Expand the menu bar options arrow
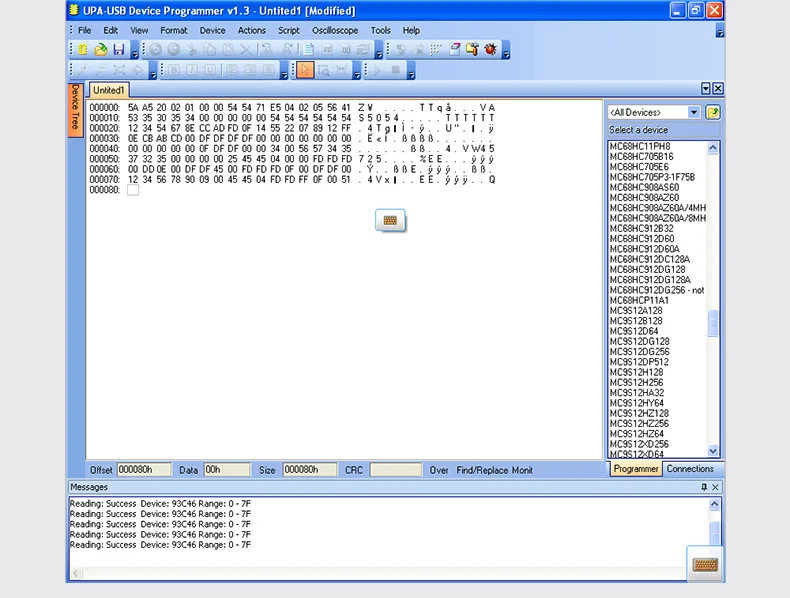The width and height of the screenshot is (790, 598). (x=720, y=32)
